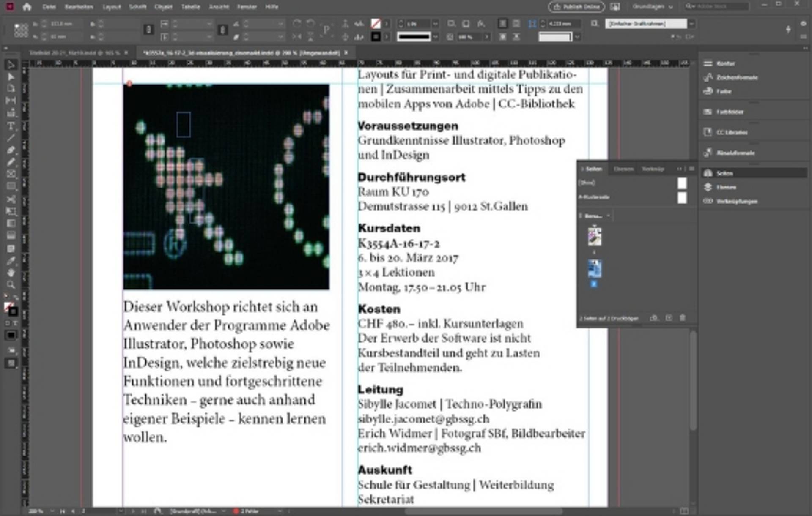
Task: Select the Hand tool
Action: coord(11,273)
